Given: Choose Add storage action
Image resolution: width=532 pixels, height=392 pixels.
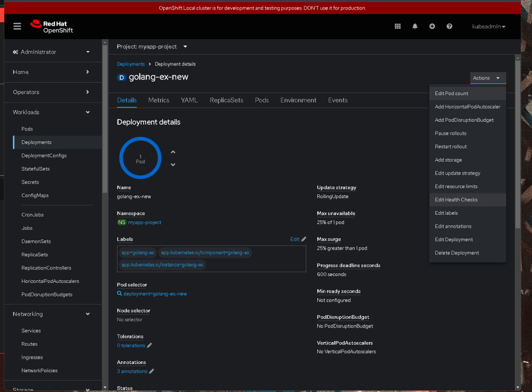Looking at the screenshot, I should tap(468, 160).
